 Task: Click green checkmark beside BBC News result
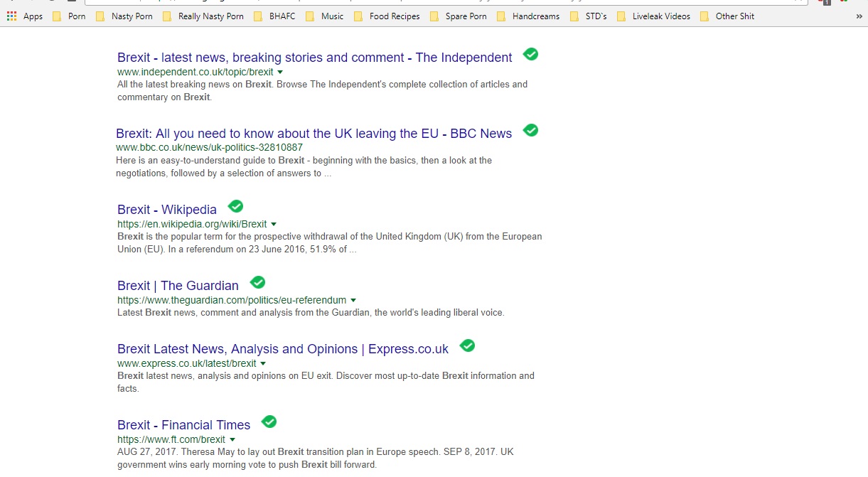(x=530, y=130)
